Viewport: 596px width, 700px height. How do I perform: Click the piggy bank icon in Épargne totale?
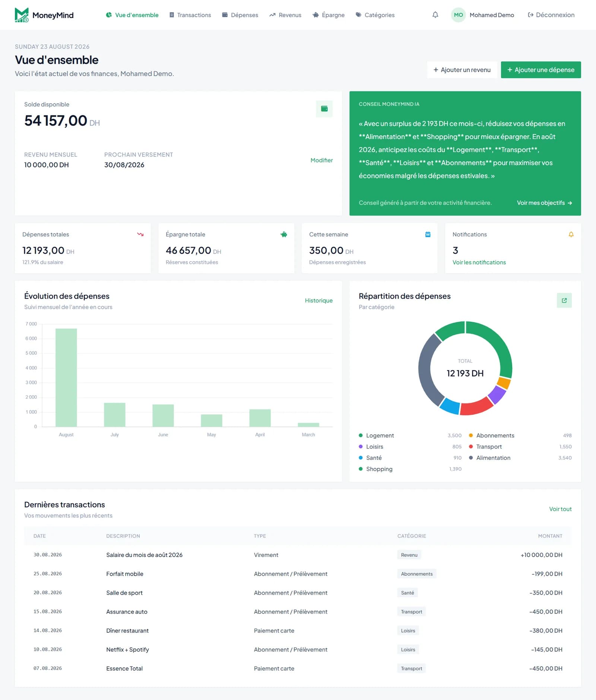click(283, 234)
